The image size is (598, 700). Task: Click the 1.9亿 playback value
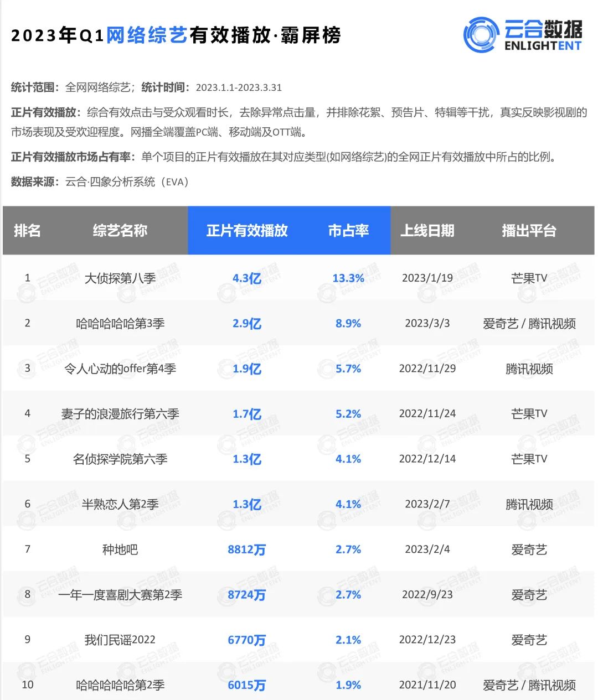point(247,369)
